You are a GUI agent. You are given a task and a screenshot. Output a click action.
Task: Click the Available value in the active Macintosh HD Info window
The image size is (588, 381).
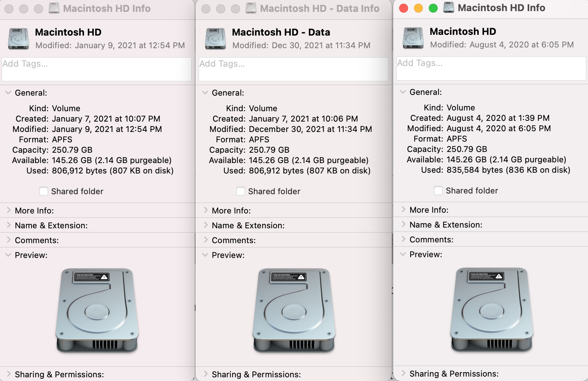(507, 160)
